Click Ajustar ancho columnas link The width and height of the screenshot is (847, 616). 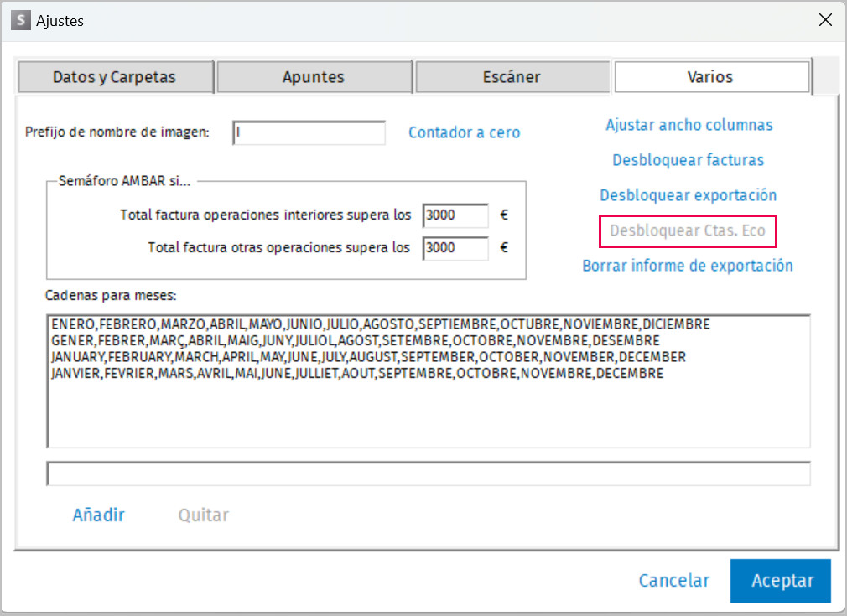[689, 125]
